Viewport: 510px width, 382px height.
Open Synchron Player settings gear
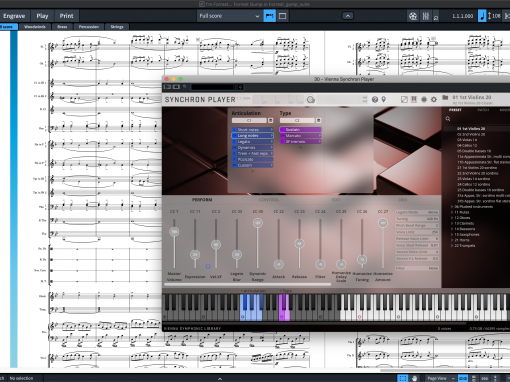click(434, 100)
